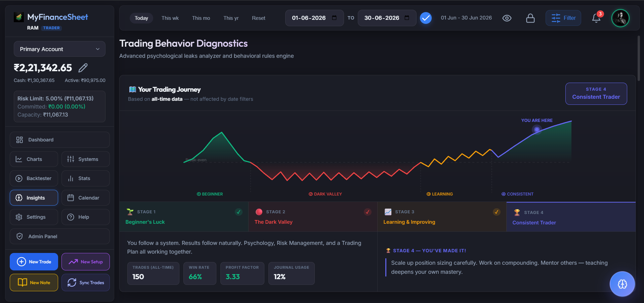
Task: Click the BEGINNER chart label
Action: click(x=210, y=194)
